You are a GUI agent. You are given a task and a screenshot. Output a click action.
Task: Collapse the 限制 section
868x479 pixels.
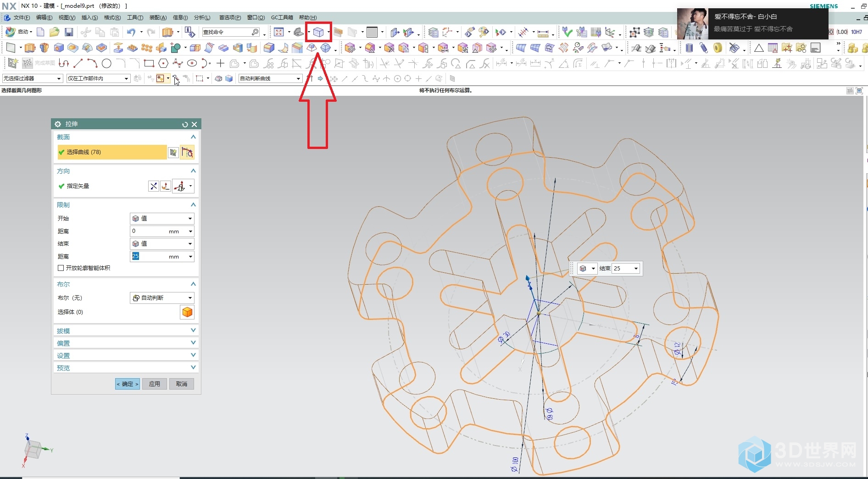[x=193, y=205]
